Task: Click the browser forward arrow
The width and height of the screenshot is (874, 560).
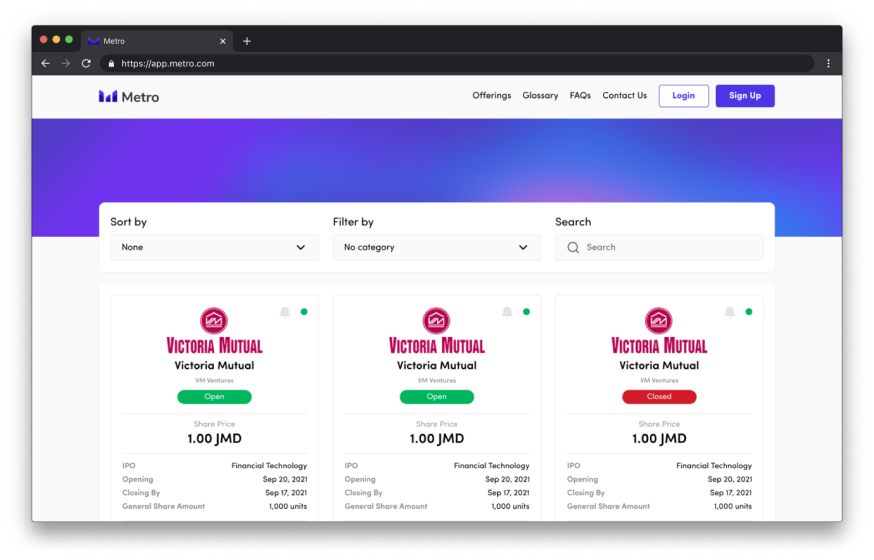Action: tap(66, 64)
